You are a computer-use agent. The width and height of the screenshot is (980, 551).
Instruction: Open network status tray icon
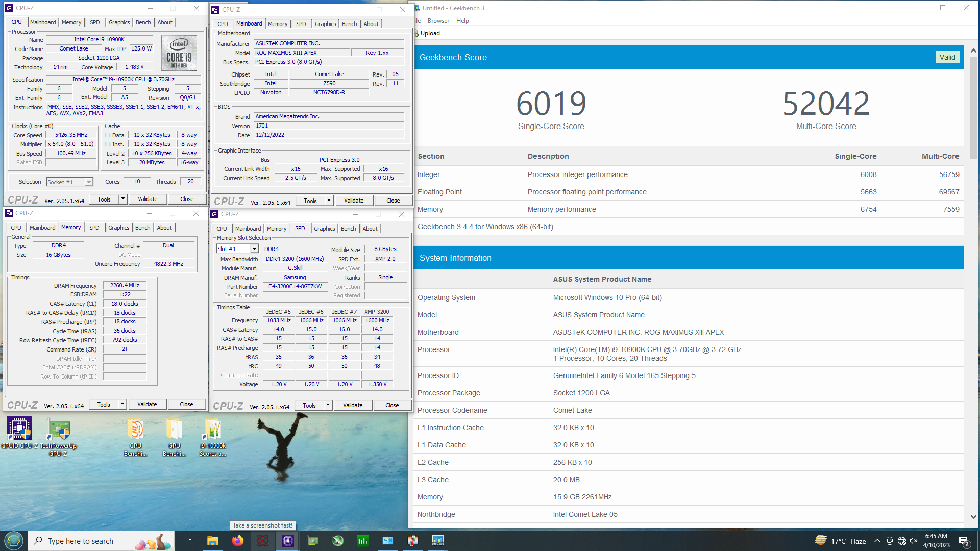902,541
